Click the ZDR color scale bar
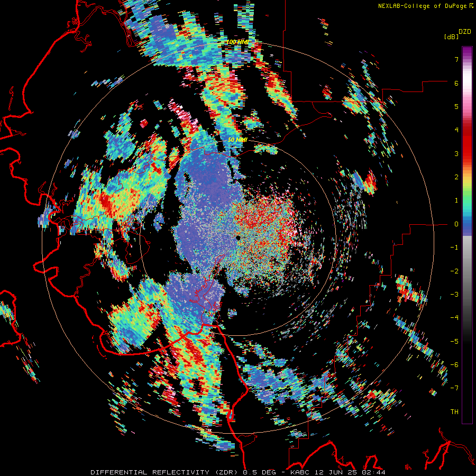This screenshot has width=476, height=476. coord(467,235)
